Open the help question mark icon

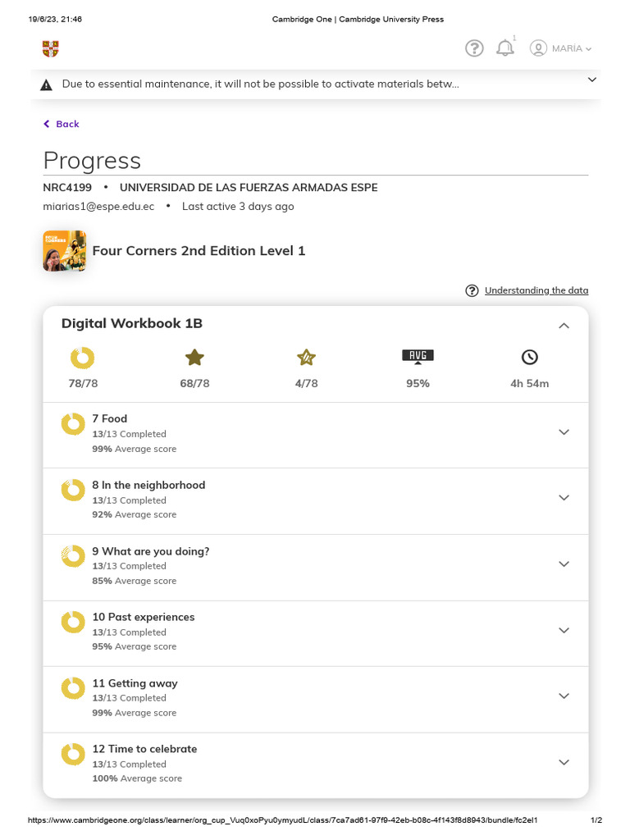(474, 48)
